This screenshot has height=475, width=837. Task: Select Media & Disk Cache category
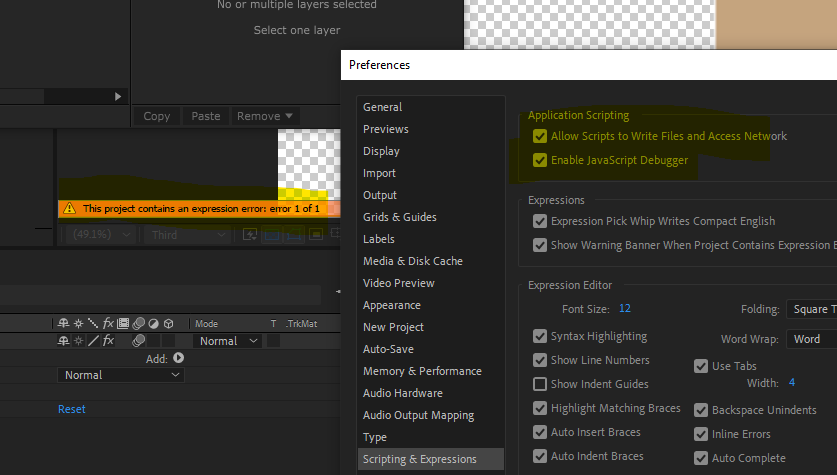tap(430, 261)
